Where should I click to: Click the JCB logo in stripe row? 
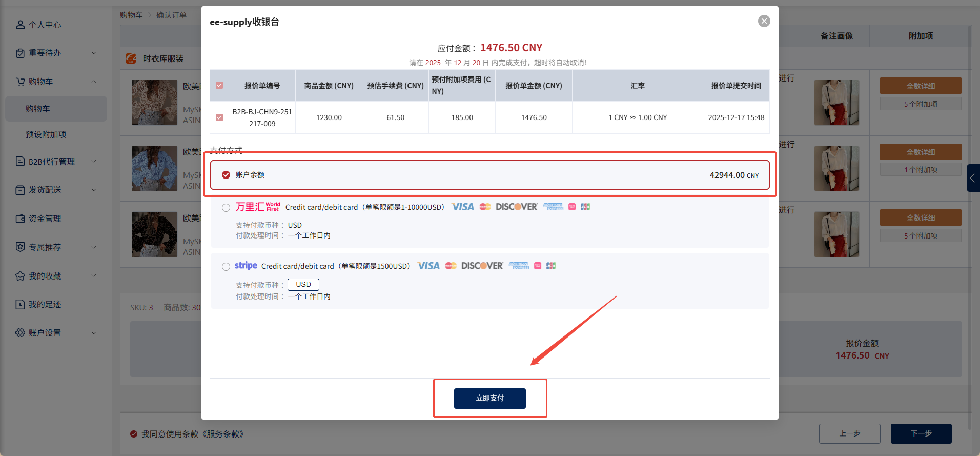[x=551, y=266]
